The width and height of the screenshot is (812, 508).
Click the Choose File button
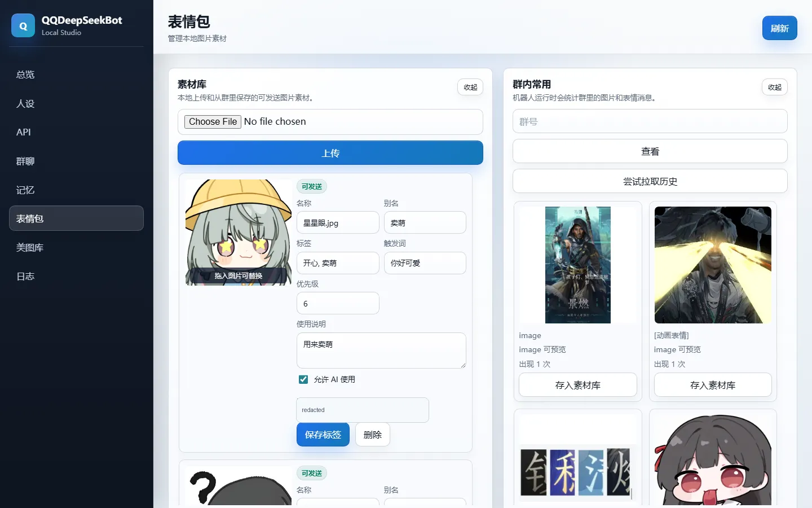pos(213,121)
